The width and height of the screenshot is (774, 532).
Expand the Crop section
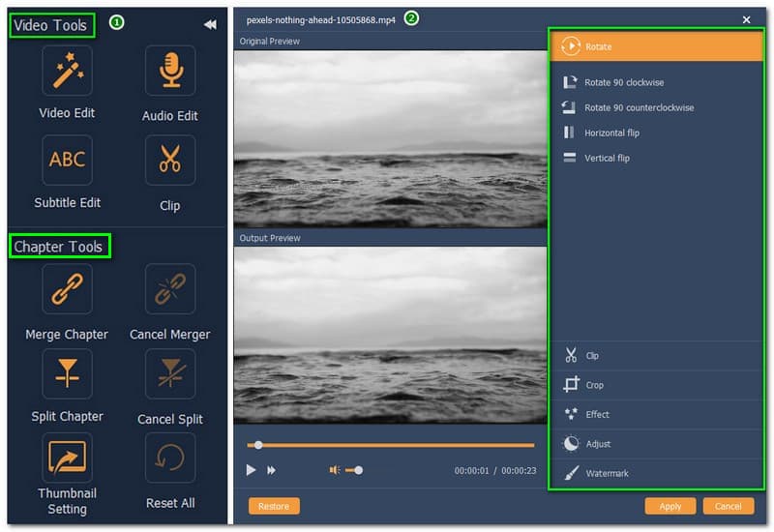(594, 385)
